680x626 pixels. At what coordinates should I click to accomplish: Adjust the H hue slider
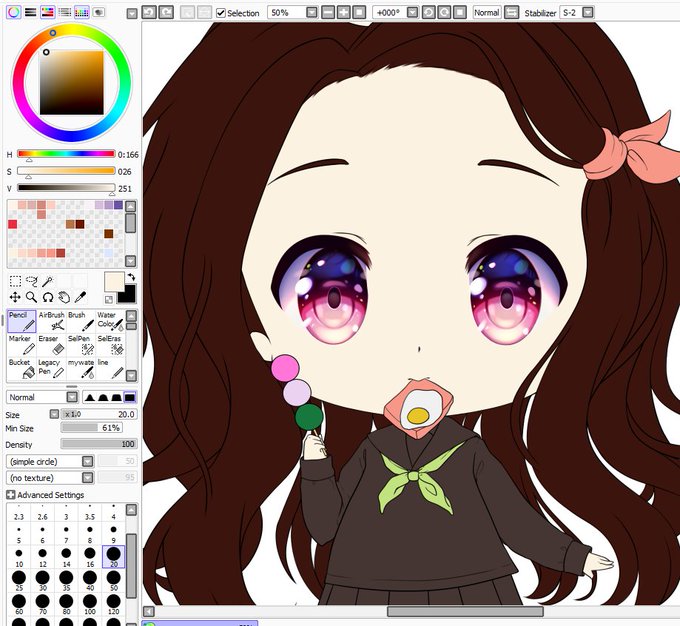66,154
